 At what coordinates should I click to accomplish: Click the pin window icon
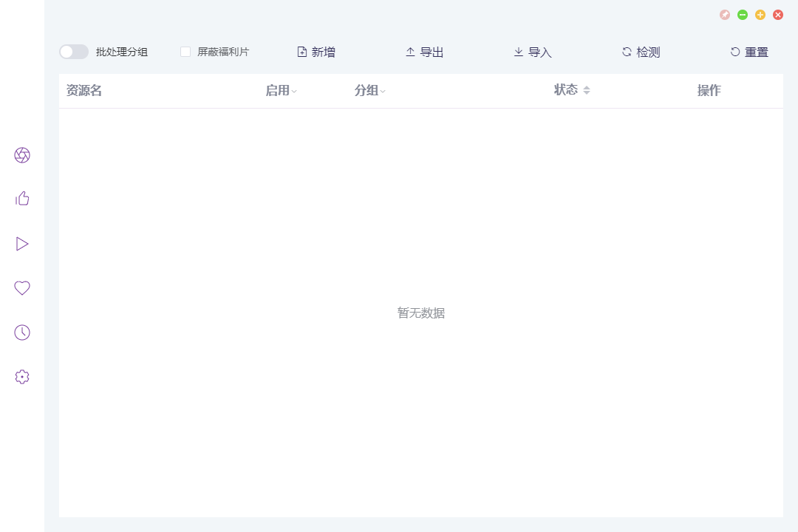coord(725,15)
